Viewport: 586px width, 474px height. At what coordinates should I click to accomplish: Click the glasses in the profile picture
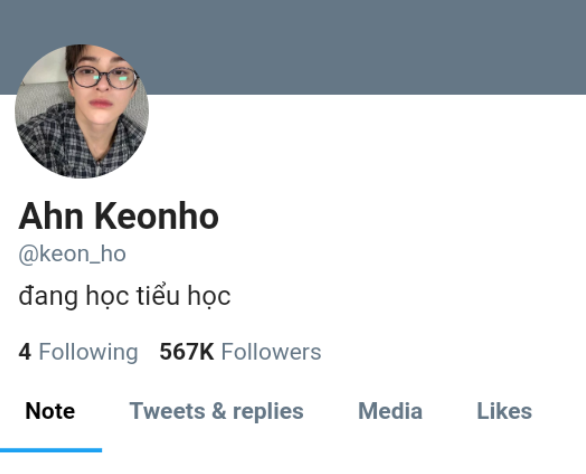coord(104,77)
